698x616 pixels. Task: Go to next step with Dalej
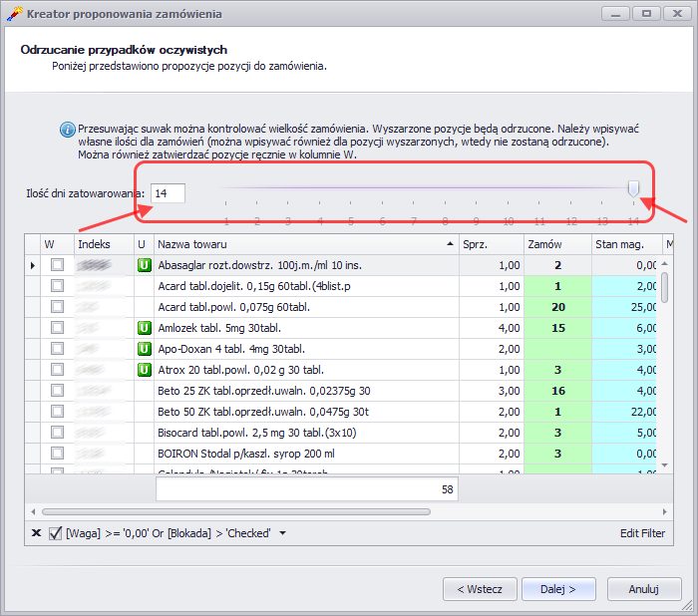pyautogui.click(x=558, y=589)
